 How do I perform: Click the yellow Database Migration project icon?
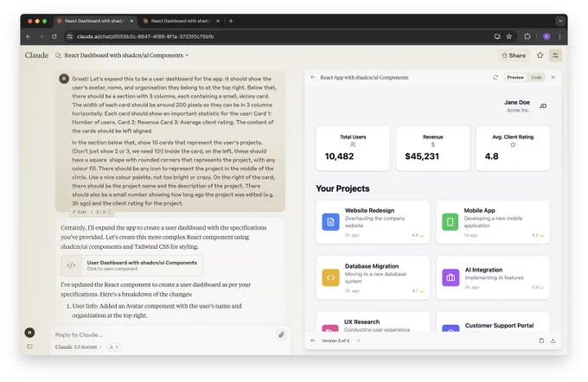[x=330, y=277]
